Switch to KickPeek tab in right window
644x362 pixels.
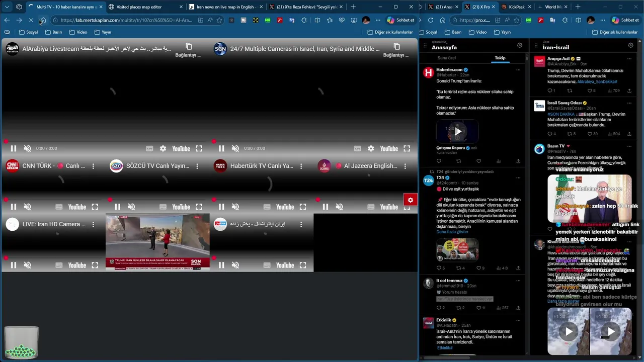pyautogui.click(x=516, y=7)
